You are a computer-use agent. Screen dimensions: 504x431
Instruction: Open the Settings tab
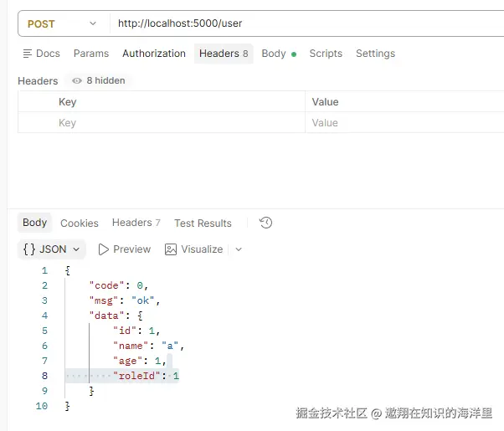point(375,54)
